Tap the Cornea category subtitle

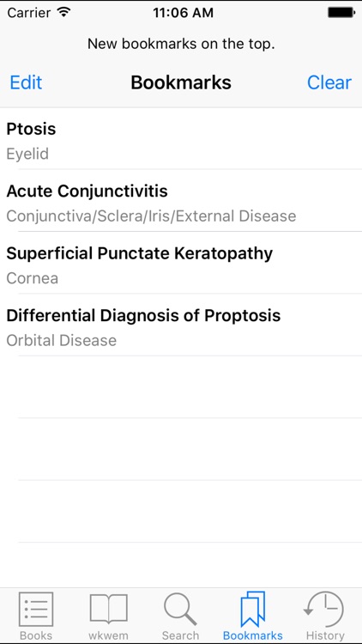[x=32, y=278]
